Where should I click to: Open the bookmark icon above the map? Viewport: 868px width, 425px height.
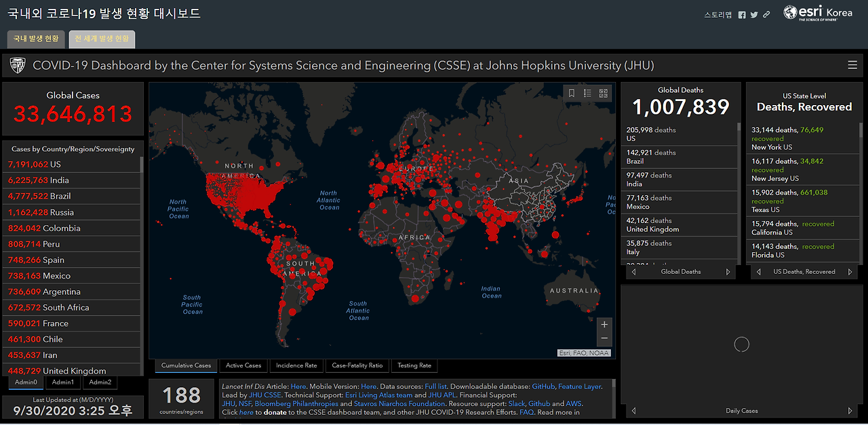[571, 93]
